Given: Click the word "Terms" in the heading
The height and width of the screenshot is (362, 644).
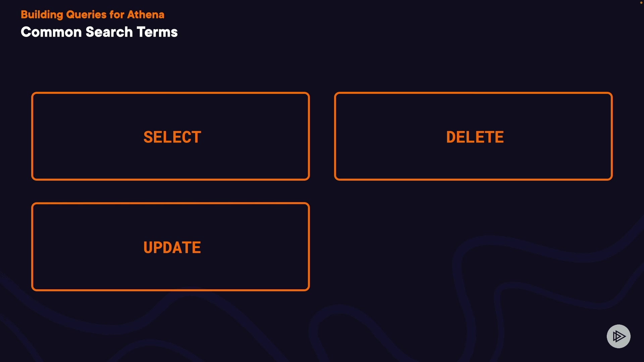Looking at the screenshot, I should point(157,32).
